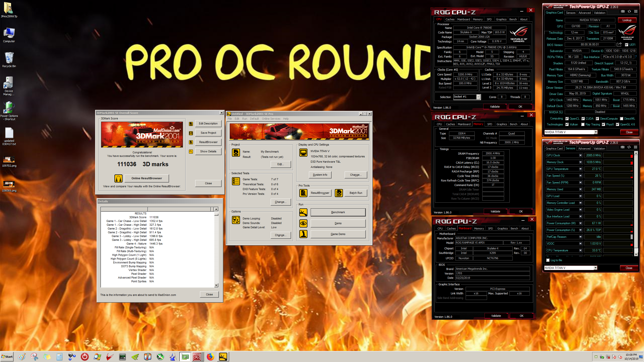The width and height of the screenshot is (644, 362).
Task: Expand the GPU Clock sensor dropdown
Action: [x=580, y=155]
